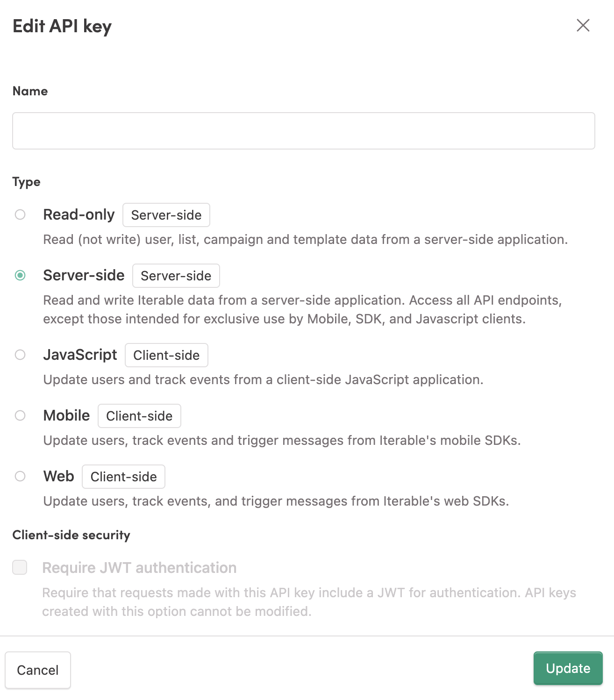Select the Server-side key type
614x700 pixels.
[20, 275]
